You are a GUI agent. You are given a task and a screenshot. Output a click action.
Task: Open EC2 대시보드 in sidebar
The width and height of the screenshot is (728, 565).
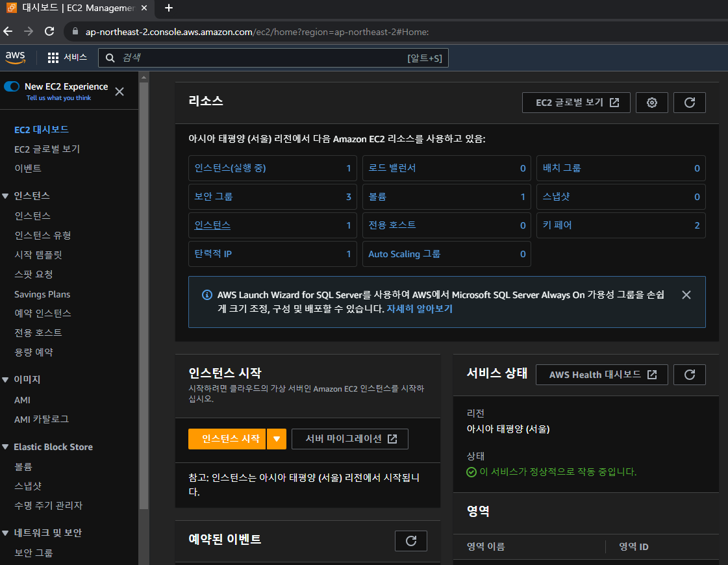pyautogui.click(x=42, y=129)
